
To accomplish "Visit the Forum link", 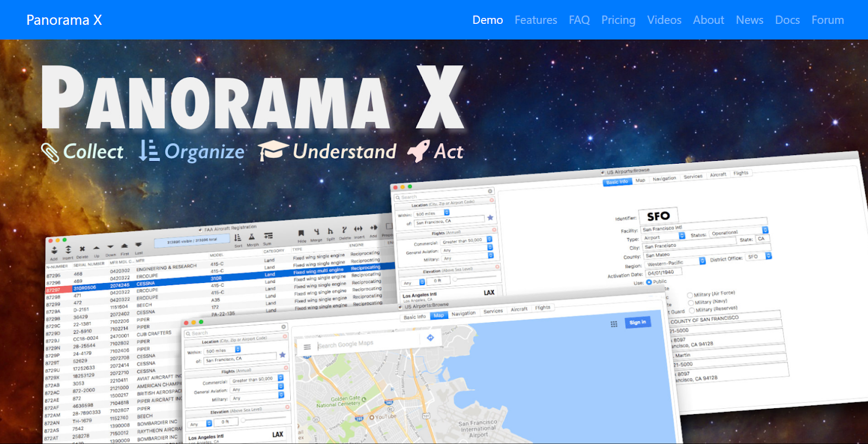I will tap(828, 20).
